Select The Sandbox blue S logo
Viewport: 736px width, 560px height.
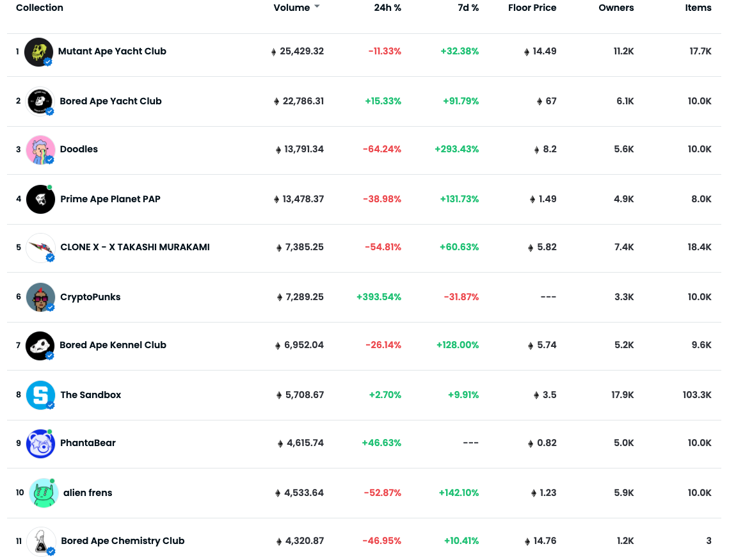pyautogui.click(x=40, y=395)
